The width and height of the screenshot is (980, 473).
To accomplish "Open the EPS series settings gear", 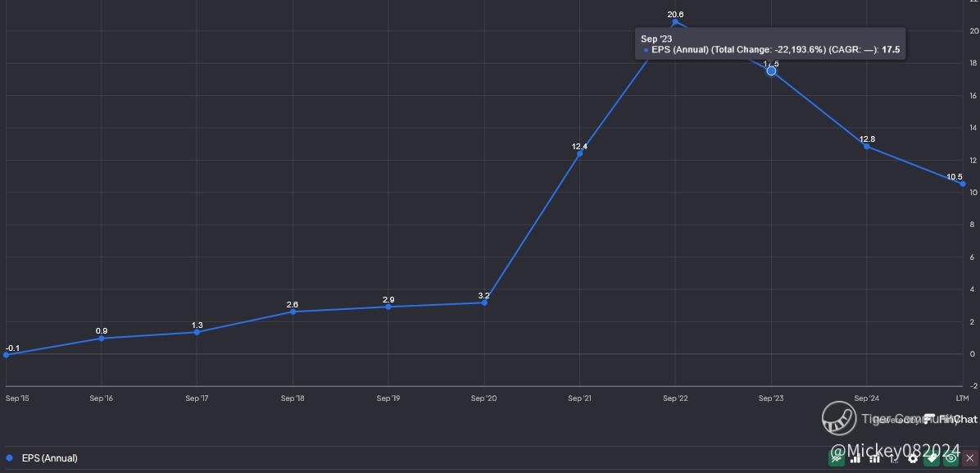I will (x=913, y=459).
